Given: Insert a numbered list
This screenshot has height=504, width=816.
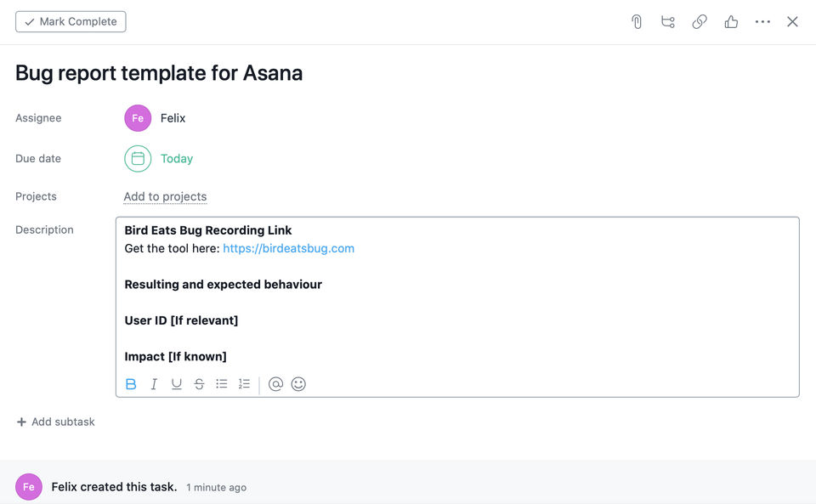Looking at the screenshot, I should click(244, 384).
